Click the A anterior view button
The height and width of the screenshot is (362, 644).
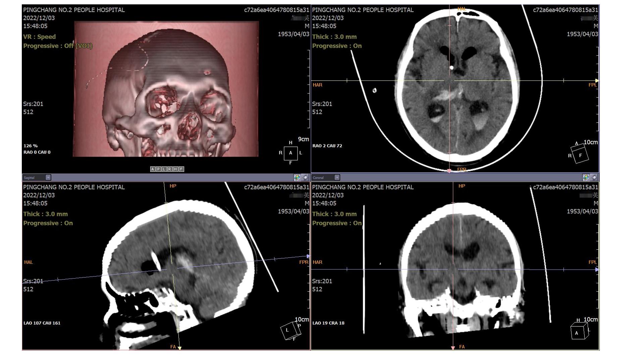(x=153, y=169)
